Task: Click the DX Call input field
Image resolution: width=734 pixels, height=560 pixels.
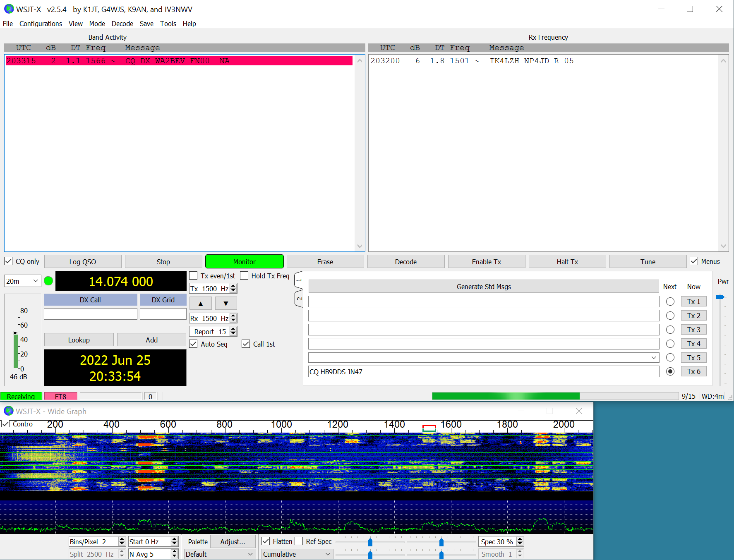Action: tap(91, 314)
